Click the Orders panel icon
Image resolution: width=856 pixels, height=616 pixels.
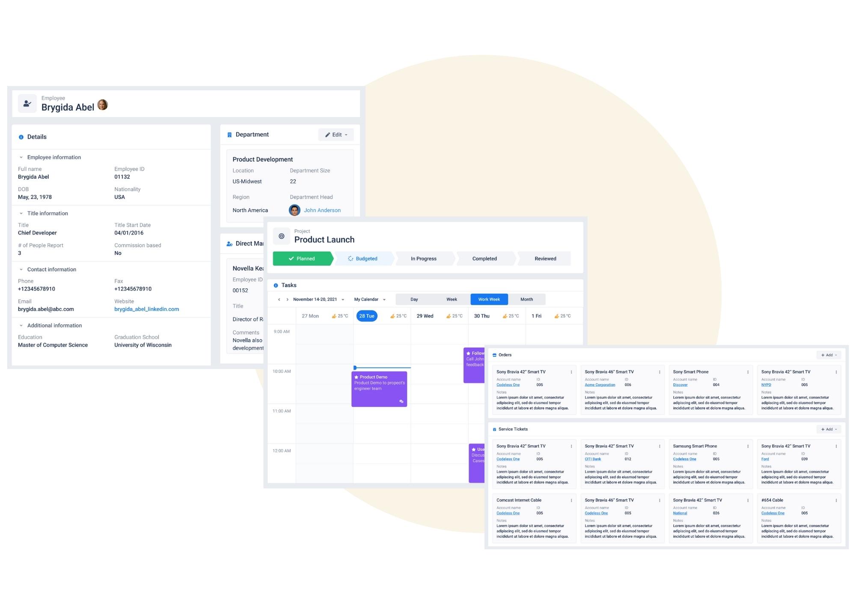[494, 355]
